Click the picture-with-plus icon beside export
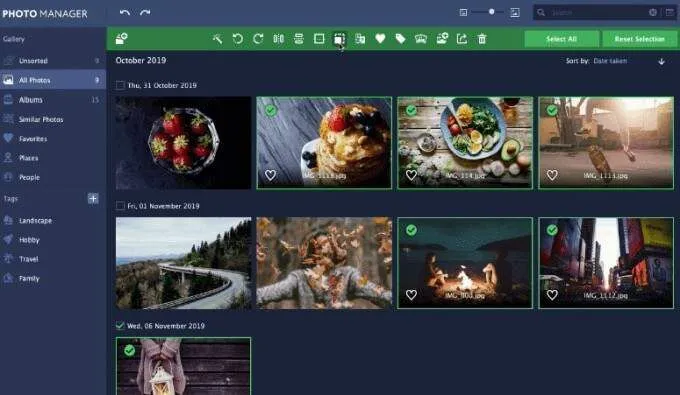The height and width of the screenshot is (395, 680). (442, 39)
